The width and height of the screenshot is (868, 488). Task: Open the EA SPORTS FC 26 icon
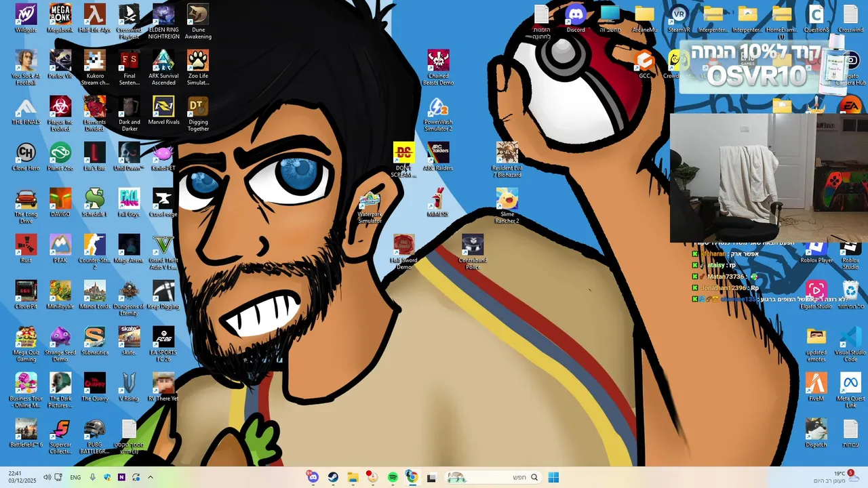pyautogui.click(x=163, y=344)
